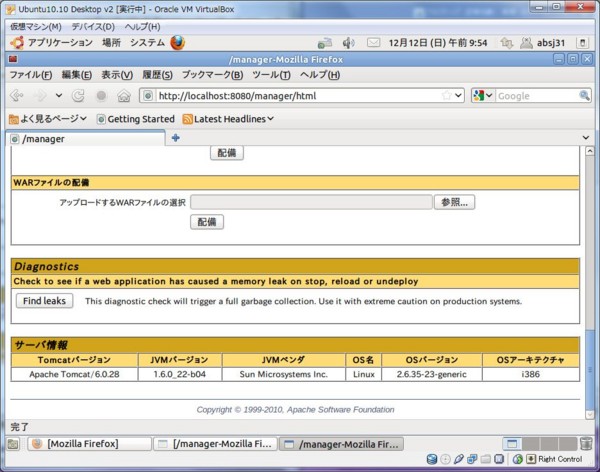Screen dimensions: 600x472
Task: Open the Firefox ヘルプ(H) menu
Action: click(x=320, y=75)
